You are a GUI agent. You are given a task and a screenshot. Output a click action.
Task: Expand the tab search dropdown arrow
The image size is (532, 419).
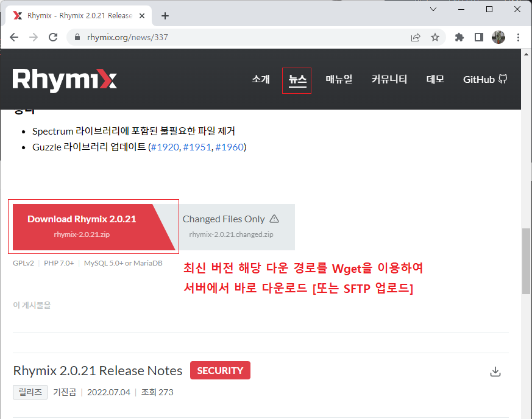pyautogui.click(x=433, y=9)
